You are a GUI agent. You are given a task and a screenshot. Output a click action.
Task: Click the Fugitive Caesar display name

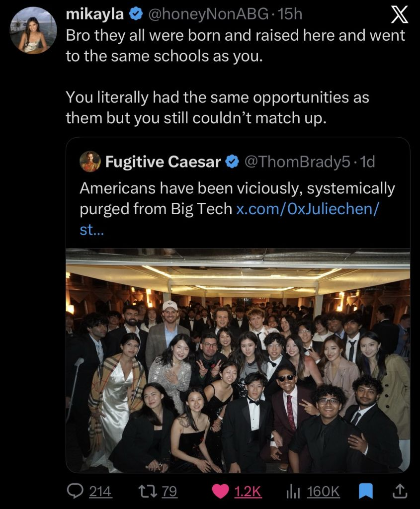point(163,162)
